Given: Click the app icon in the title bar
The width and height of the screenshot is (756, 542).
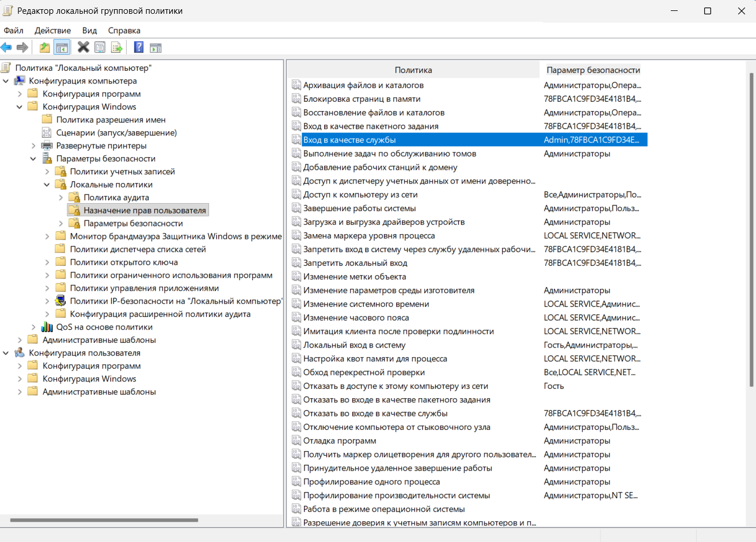Looking at the screenshot, I should [x=7, y=10].
